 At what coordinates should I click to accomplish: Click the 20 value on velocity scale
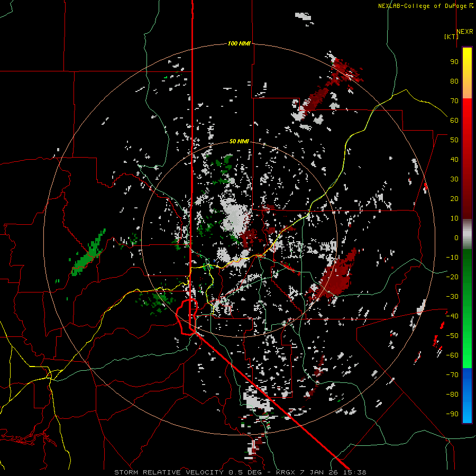[454, 198]
